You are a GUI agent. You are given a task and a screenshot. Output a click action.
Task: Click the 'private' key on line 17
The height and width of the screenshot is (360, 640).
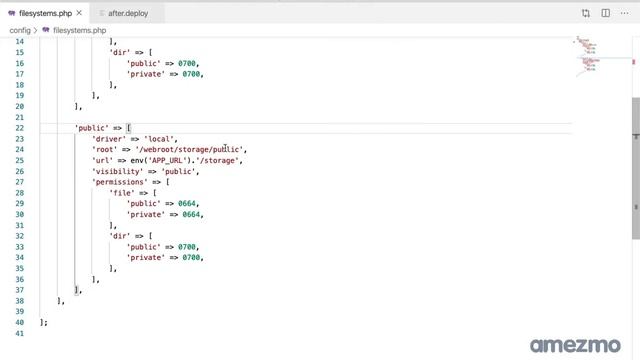coord(146,74)
